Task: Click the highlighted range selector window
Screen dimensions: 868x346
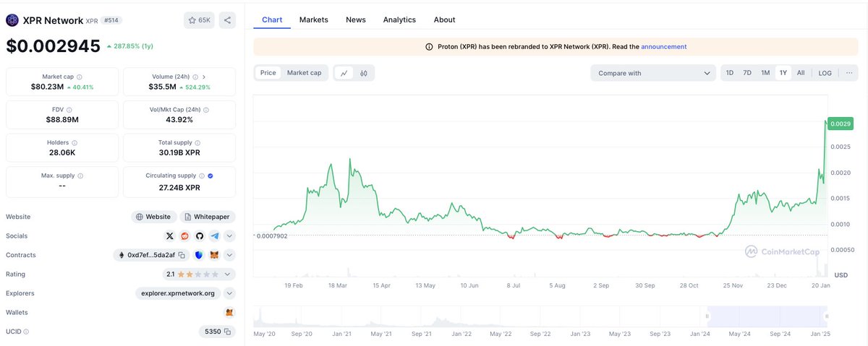Action: tap(767, 316)
